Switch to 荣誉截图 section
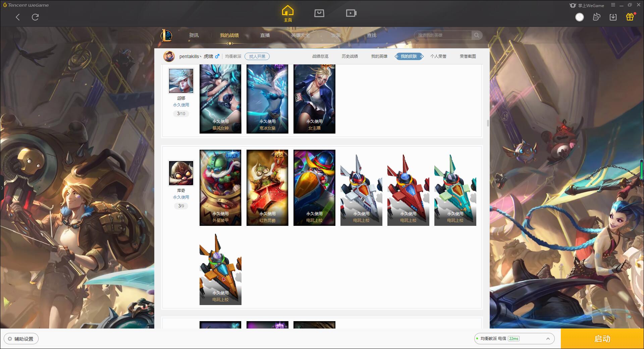644x349 pixels. 468,56
